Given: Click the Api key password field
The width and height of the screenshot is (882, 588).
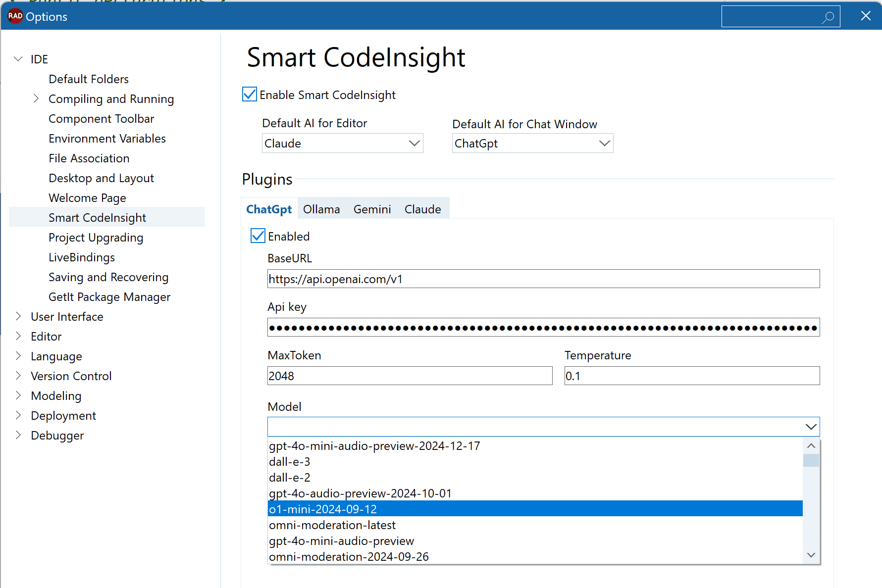Looking at the screenshot, I should click(x=543, y=327).
